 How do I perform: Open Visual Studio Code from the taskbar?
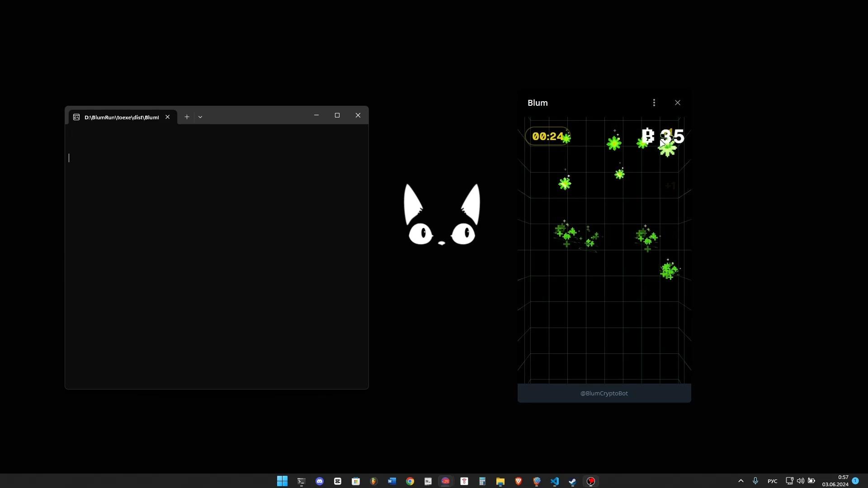[555, 481]
